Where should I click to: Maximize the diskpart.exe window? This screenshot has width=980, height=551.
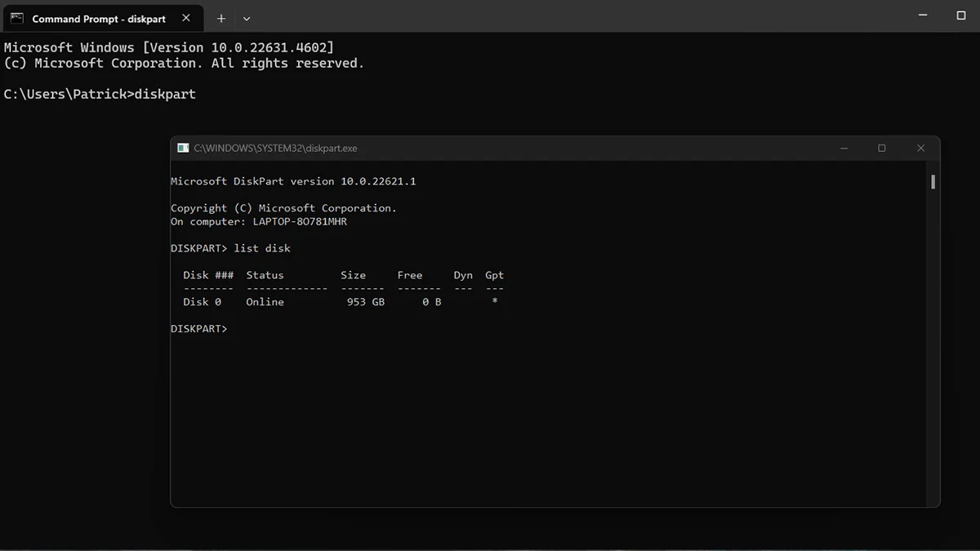[x=882, y=148]
